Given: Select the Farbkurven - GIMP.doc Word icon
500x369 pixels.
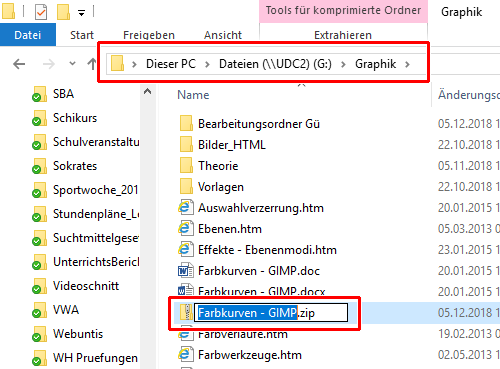Looking at the screenshot, I should (x=185, y=271).
